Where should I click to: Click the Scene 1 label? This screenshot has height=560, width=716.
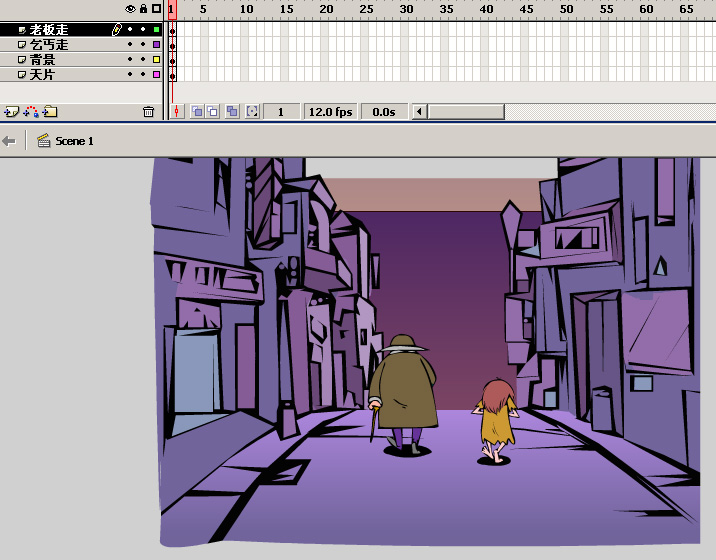tap(74, 141)
